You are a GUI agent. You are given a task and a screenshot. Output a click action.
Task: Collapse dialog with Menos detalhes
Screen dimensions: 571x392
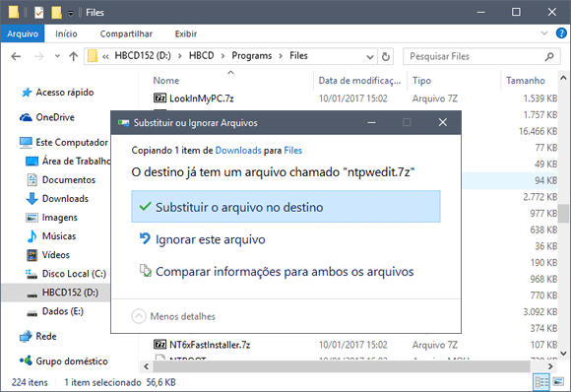click(173, 316)
